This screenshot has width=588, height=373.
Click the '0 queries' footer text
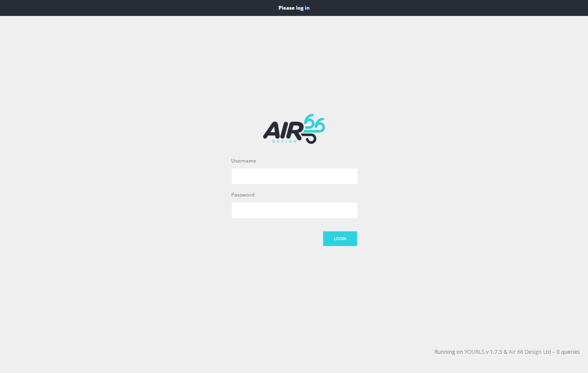(568, 352)
